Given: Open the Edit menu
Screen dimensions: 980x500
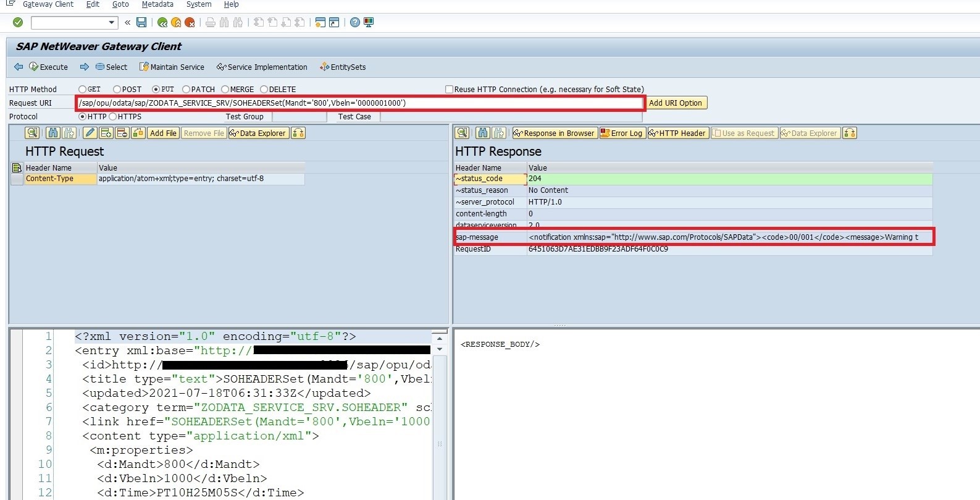Looking at the screenshot, I should coord(93,4).
